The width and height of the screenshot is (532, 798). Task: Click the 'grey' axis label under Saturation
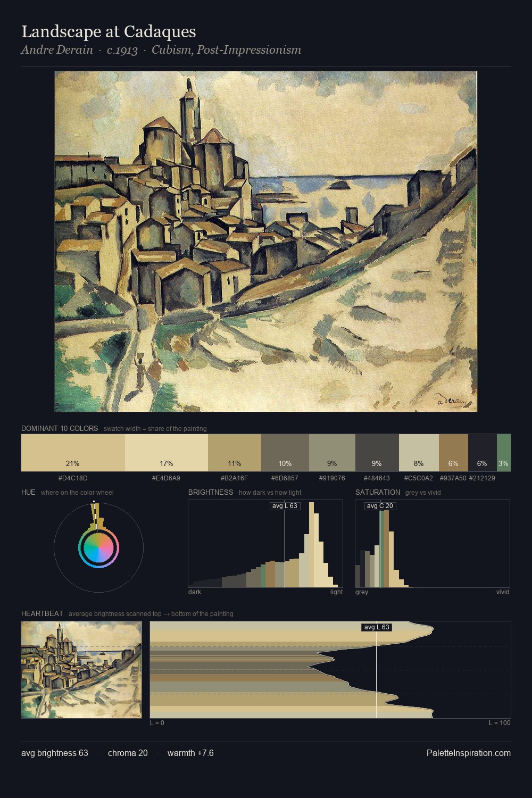coord(362,592)
